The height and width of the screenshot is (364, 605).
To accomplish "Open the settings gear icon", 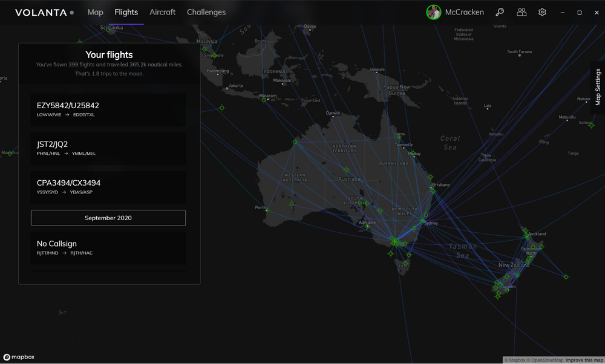I will 542,11.
